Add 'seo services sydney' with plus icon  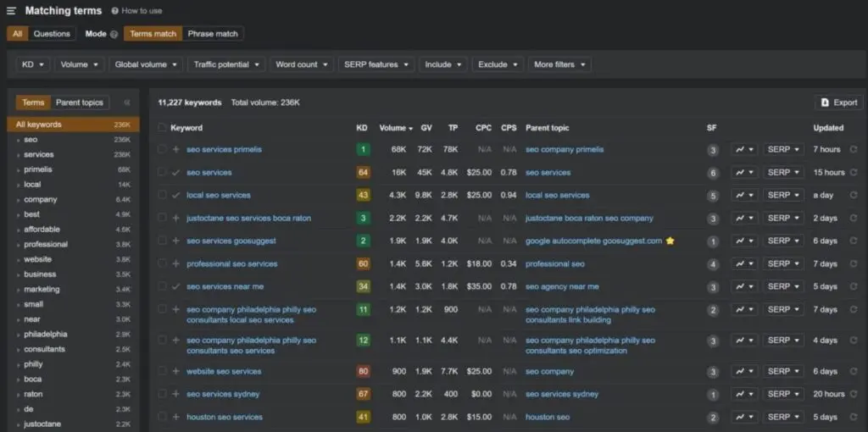pos(176,394)
